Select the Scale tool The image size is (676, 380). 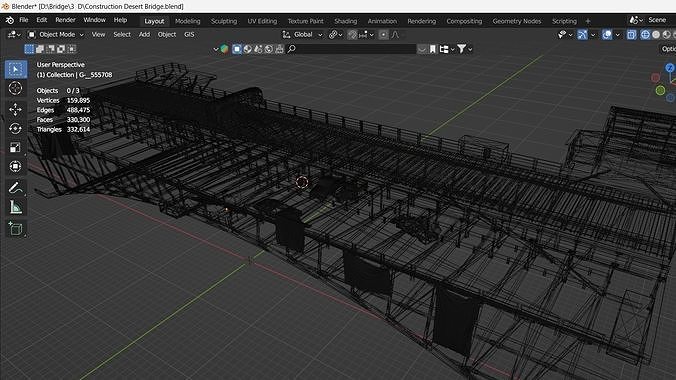coord(16,148)
